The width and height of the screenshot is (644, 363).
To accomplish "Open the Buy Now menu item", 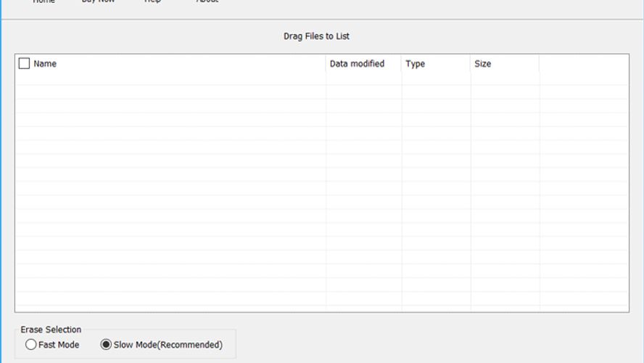I will 99,1.
